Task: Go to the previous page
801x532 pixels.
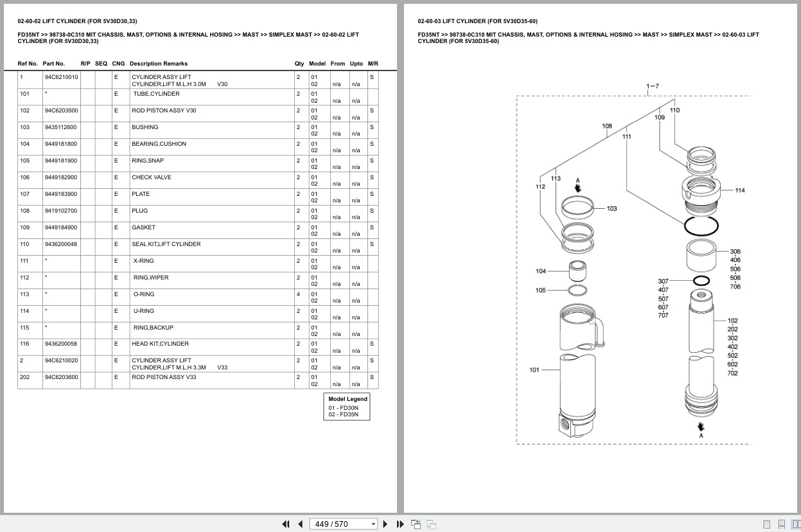Action: coord(300,524)
